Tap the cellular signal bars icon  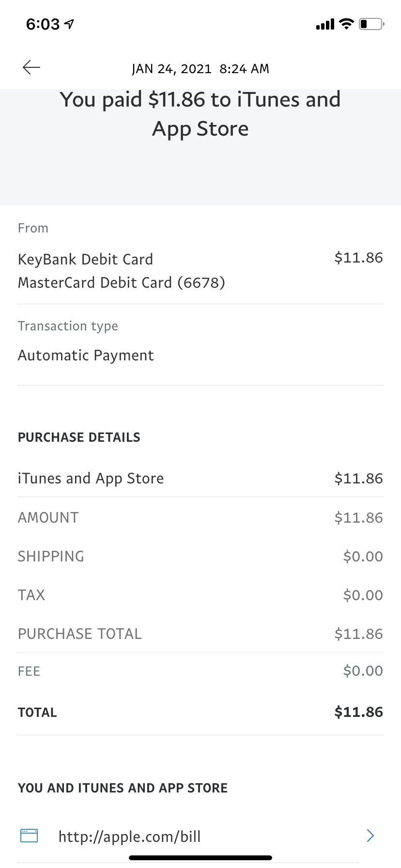[x=325, y=24]
